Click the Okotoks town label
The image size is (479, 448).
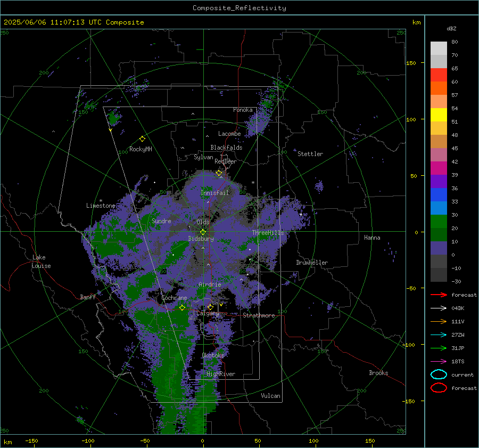(x=213, y=355)
